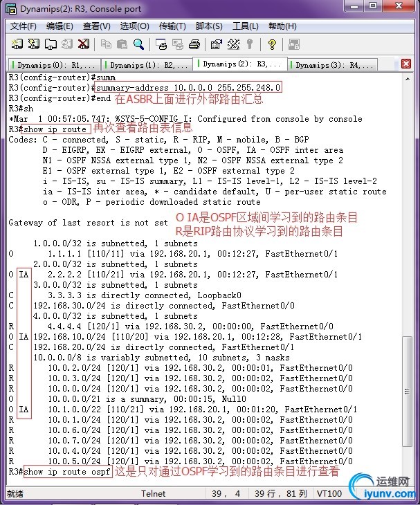Open the 编辑(E) menu
Viewport: 420px width, 505px height.
[60, 26]
